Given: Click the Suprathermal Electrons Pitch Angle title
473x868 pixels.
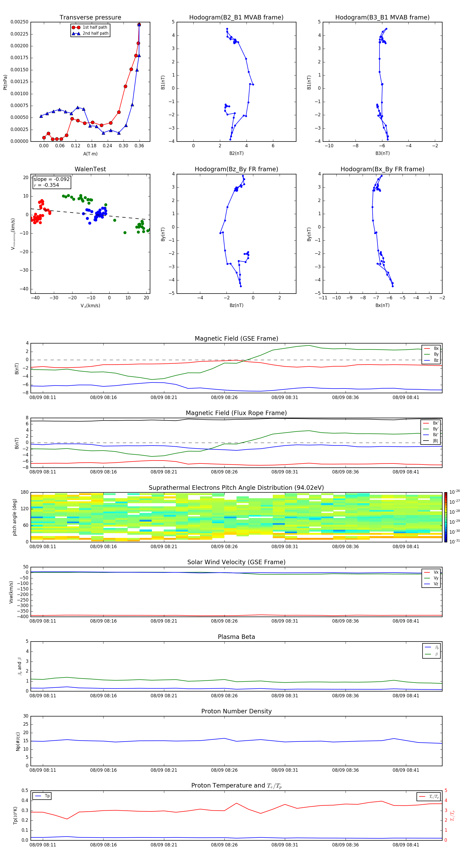Looking at the screenshot, I should (236, 488).
